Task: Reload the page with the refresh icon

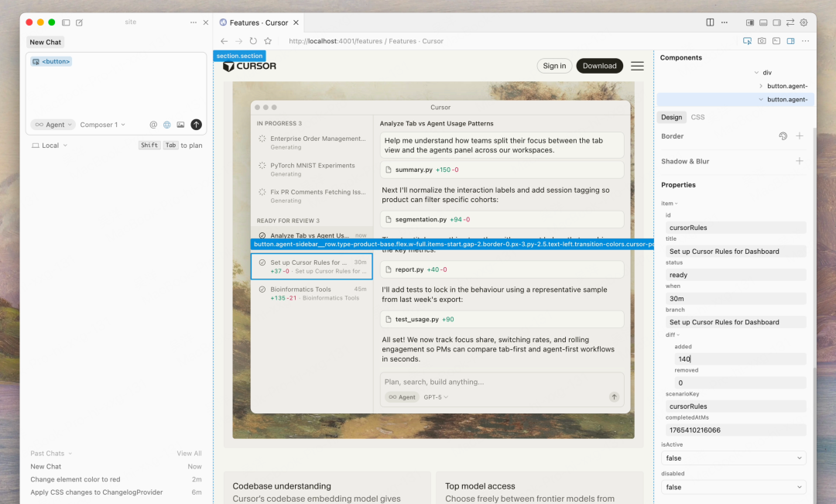Action: click(253, 41)
